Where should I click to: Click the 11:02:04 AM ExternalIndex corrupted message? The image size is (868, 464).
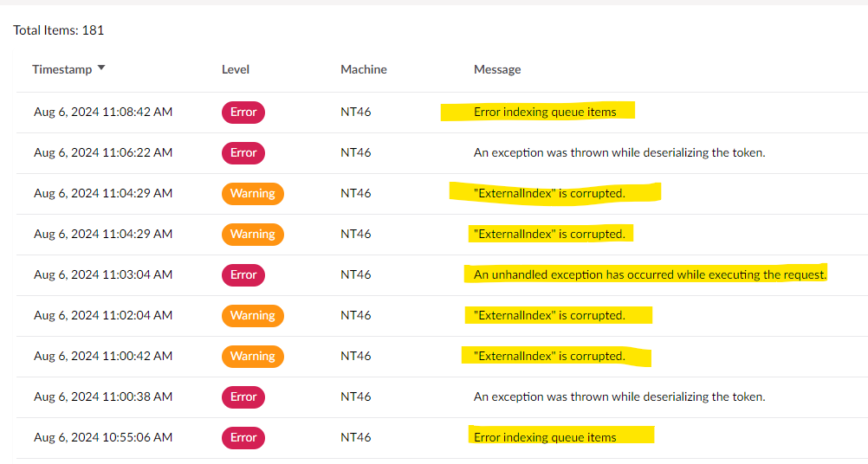[549, 315]
